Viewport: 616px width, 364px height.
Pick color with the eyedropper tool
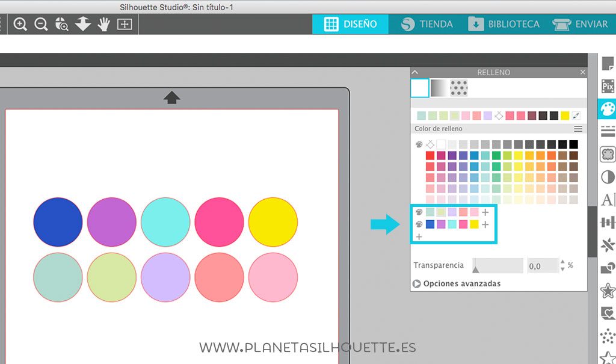click(x=576, y=116)
